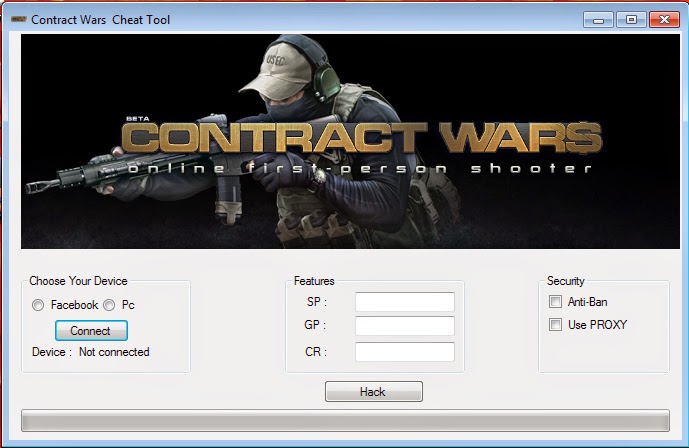Viewport: 689px width, 448px height.
Task: Click the 'Features' group label
Action: point(314,281)
